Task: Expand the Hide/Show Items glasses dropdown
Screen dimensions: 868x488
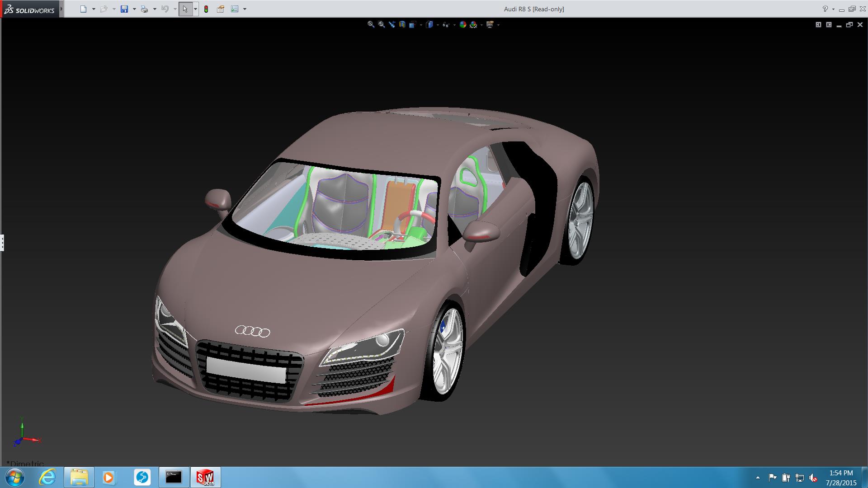Action: pyautogui.click(x=454, y=25)
